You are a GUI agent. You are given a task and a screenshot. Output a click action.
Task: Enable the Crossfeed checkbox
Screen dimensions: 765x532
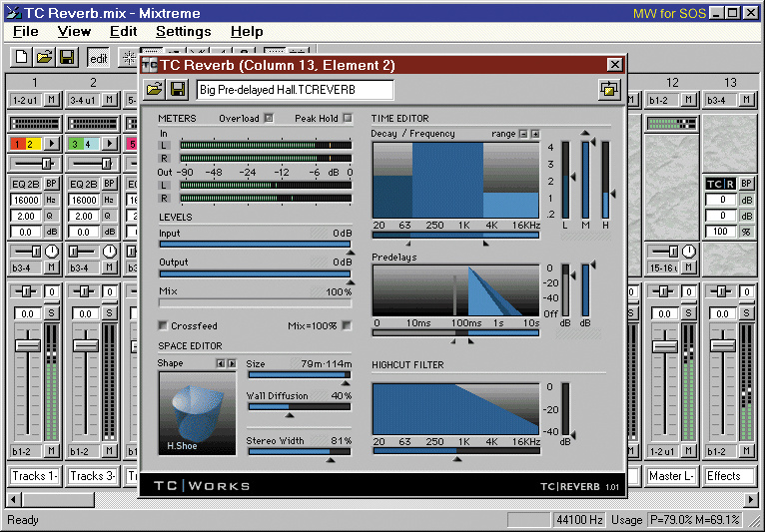164,326
